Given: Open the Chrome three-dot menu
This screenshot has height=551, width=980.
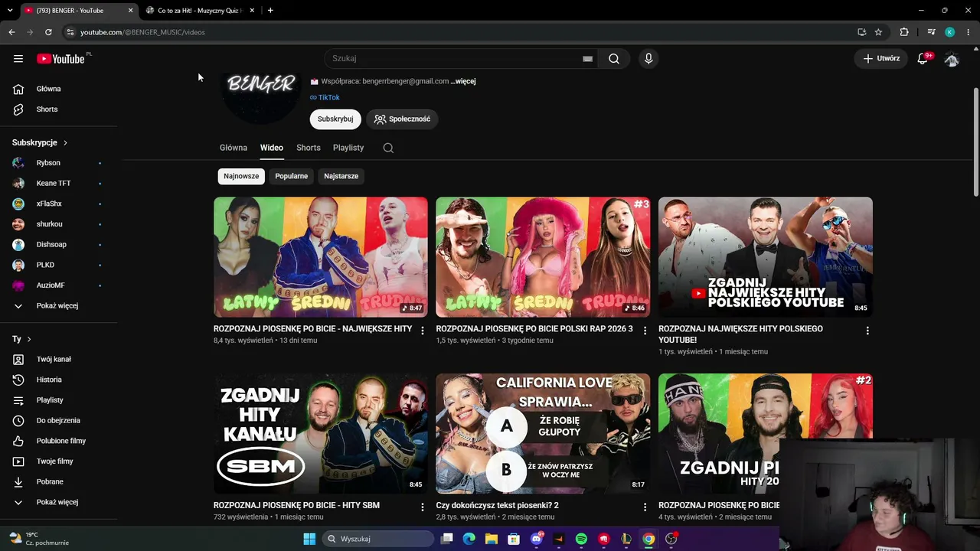Looking at the screenshot, I should pyautogui.click(x=969, y=32).
